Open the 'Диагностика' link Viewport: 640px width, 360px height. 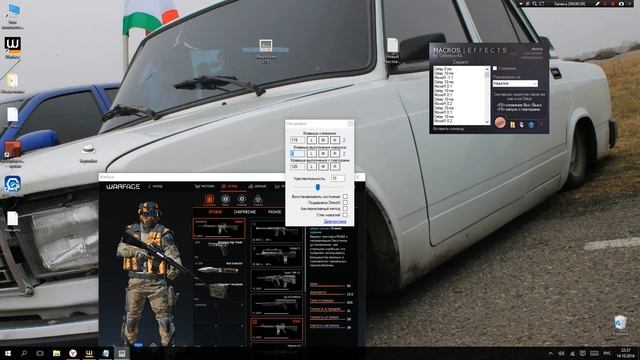pos(335,221)
